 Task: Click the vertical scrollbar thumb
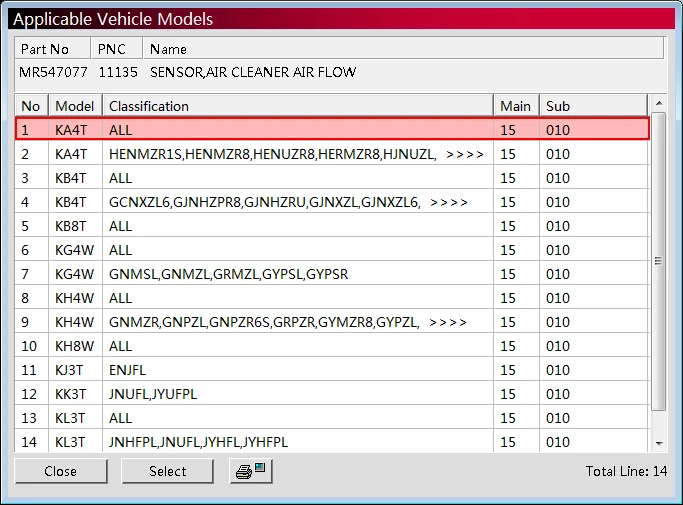tap(659, 261)
